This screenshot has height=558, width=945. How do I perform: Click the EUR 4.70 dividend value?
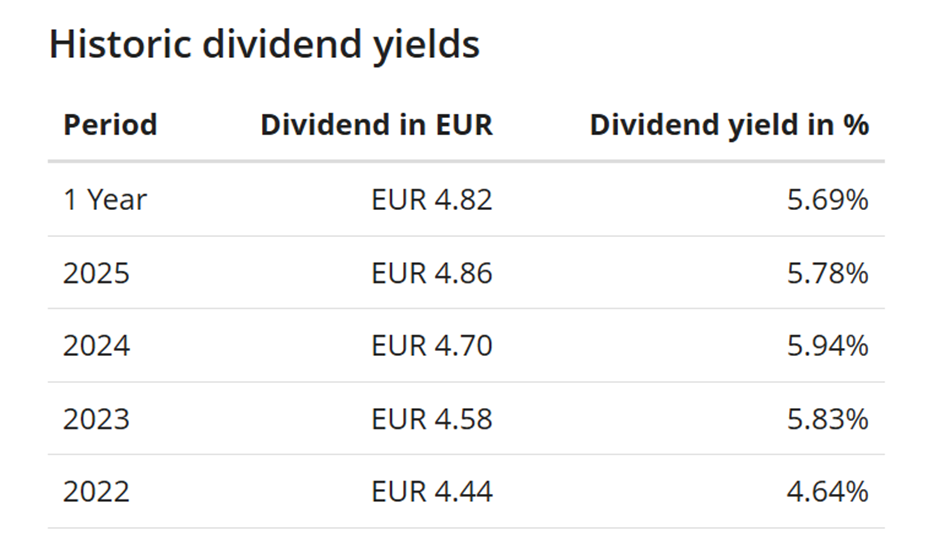coord(431,346)
